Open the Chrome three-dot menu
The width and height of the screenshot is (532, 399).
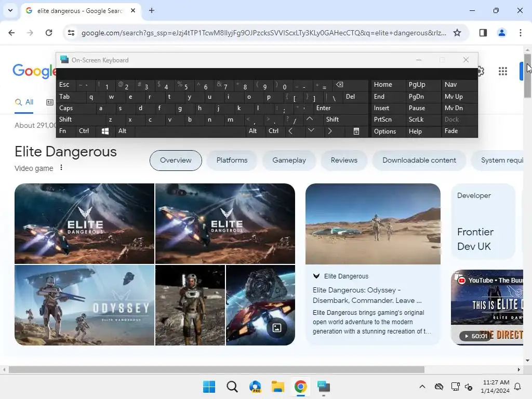(x=520, y=33)
